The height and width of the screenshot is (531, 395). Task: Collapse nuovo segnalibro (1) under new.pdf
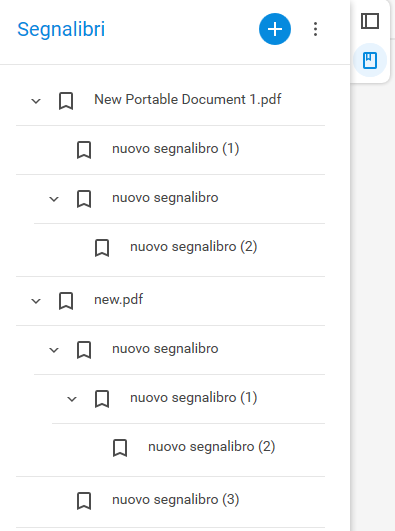pos(72,399)
